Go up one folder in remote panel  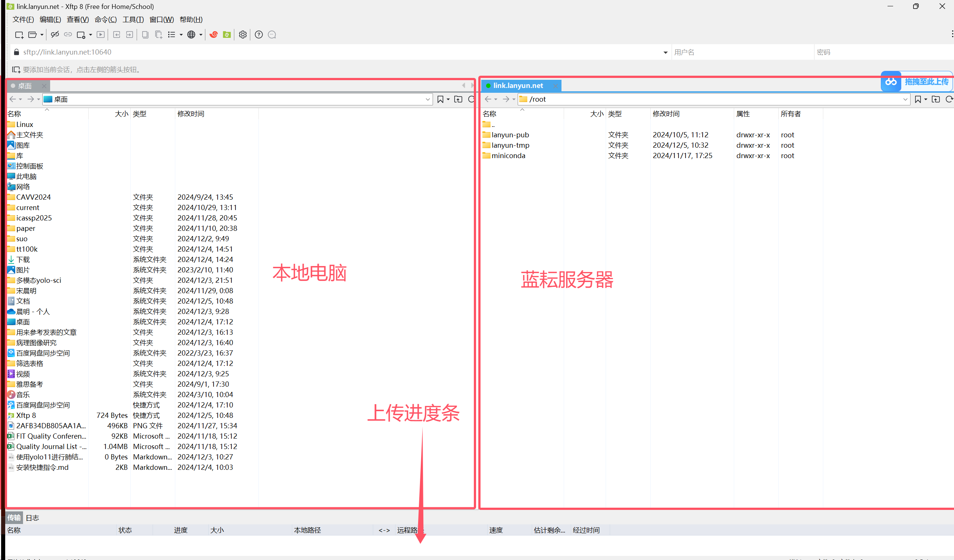pos(935,99)
